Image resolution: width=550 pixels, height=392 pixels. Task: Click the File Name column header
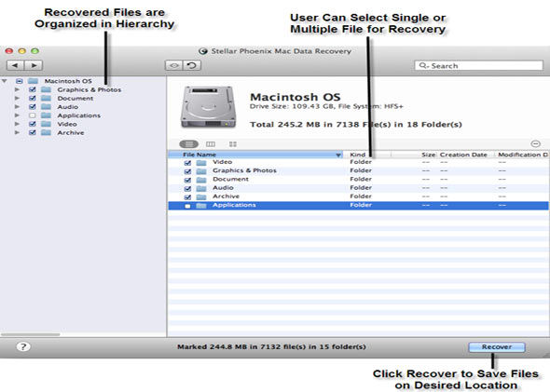(255, 155)
